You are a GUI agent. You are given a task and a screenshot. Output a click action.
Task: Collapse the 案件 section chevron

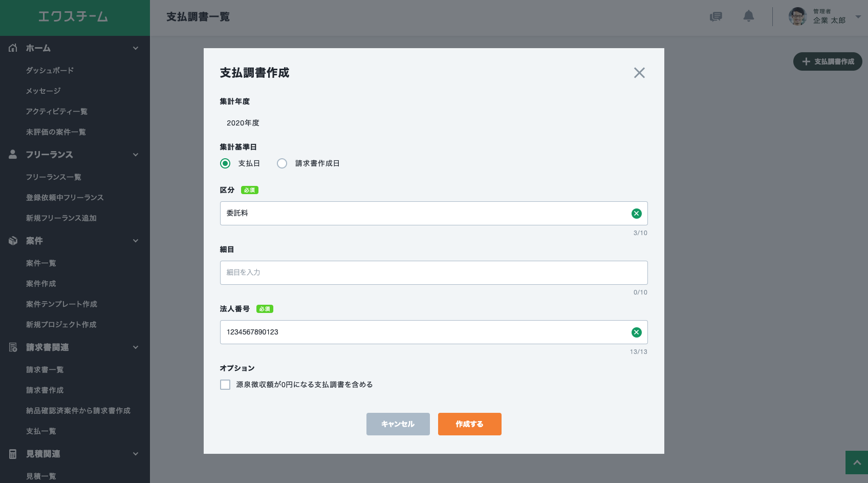click(136, 241)
